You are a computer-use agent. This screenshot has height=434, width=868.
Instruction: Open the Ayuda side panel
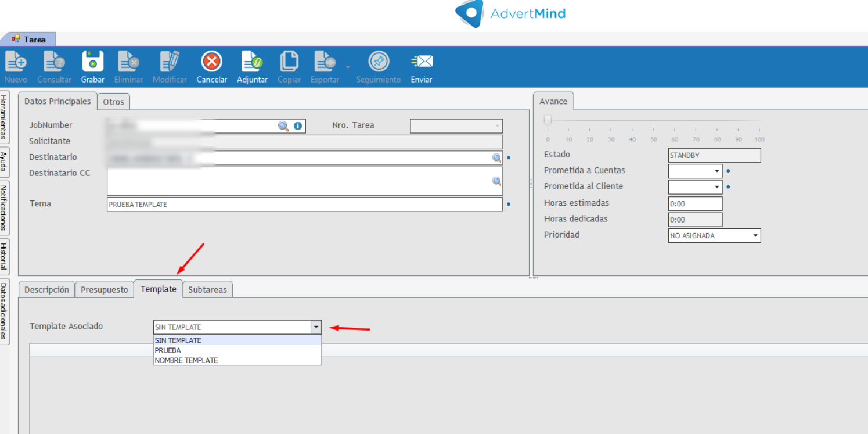4,162
